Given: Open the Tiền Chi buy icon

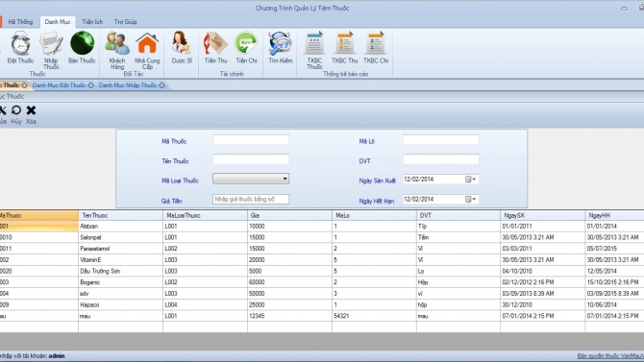Looking at the screenshot, I should click(x=246, y=43).
